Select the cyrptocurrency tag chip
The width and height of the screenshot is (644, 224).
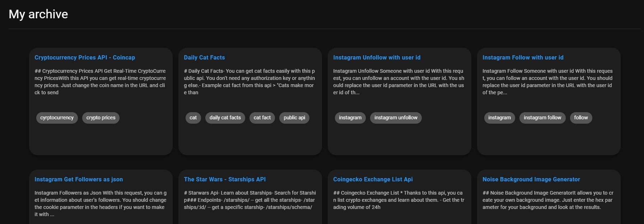tap(57, 118)
